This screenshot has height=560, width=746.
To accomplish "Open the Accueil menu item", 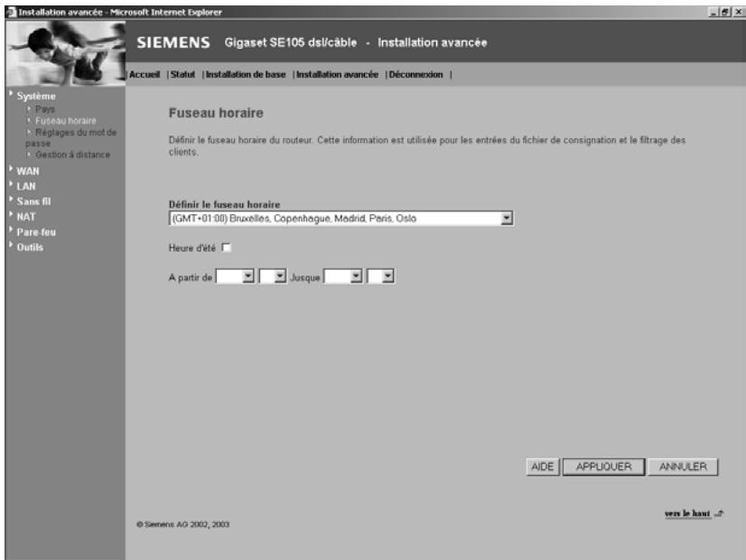I will point(145,75).
